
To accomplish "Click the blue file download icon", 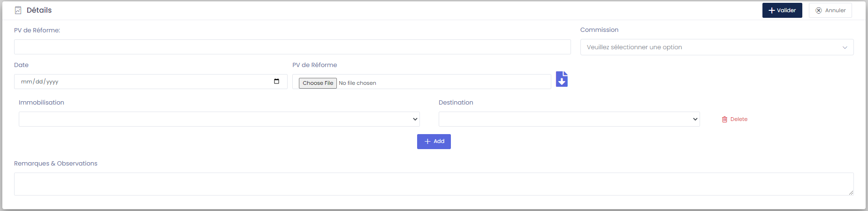I will (562, 79).
